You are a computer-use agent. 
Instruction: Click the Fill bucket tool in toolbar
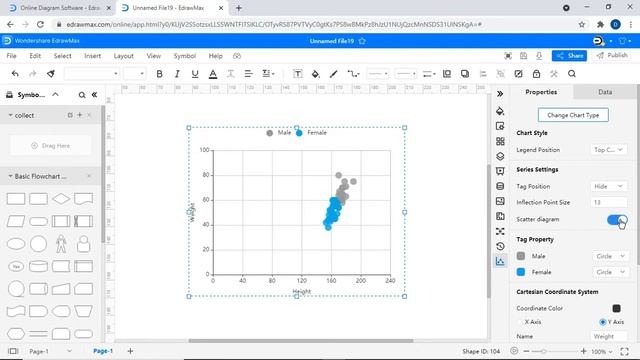[315, 74]
